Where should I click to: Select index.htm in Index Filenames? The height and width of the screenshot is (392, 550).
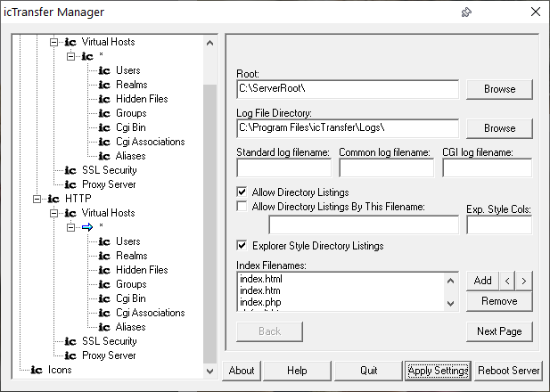pyautogui.click(x=260, y=290)
